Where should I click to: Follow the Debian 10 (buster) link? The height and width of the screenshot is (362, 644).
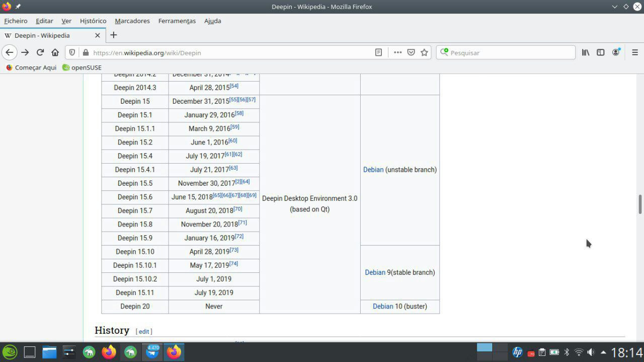coord(383,306)
